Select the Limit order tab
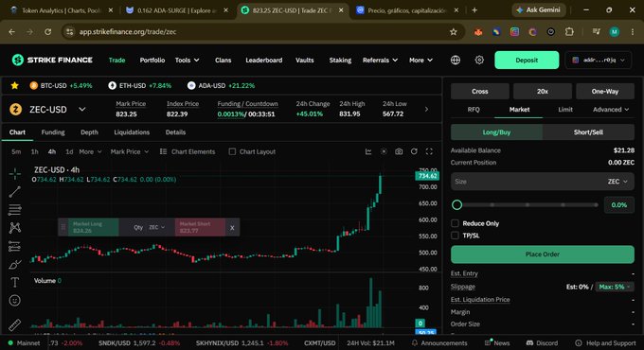 565,109
